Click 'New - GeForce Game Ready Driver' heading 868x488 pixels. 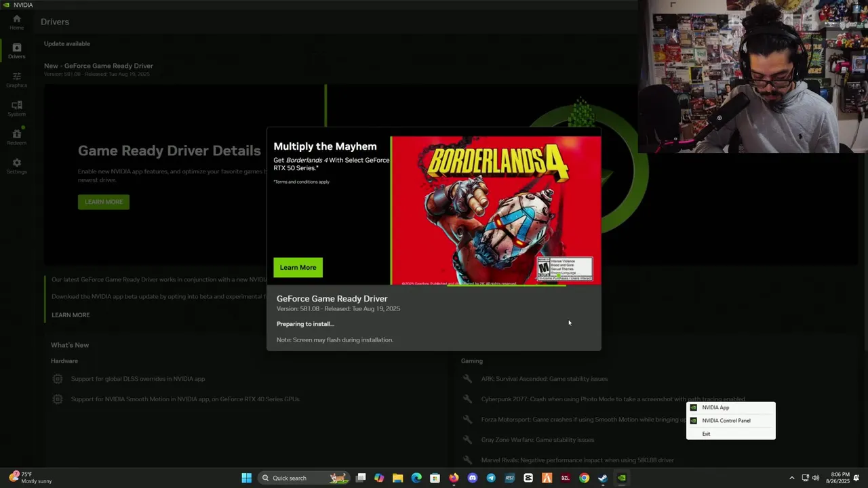98,66
